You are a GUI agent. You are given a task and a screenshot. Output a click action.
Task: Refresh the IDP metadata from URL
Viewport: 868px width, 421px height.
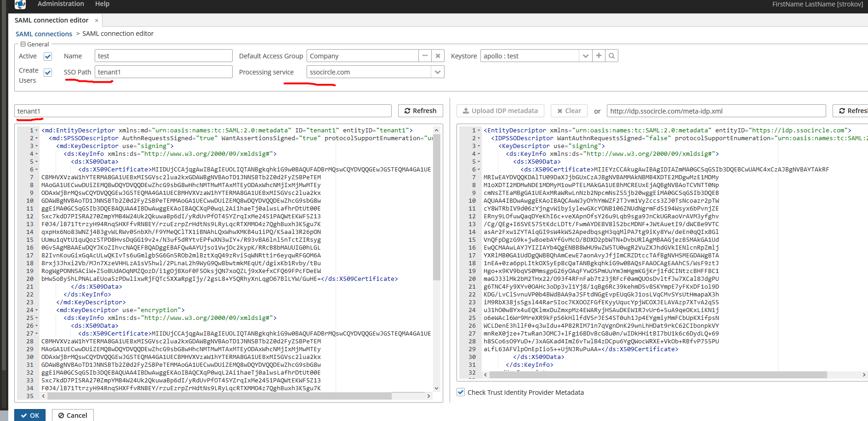(x=851, y=111)
